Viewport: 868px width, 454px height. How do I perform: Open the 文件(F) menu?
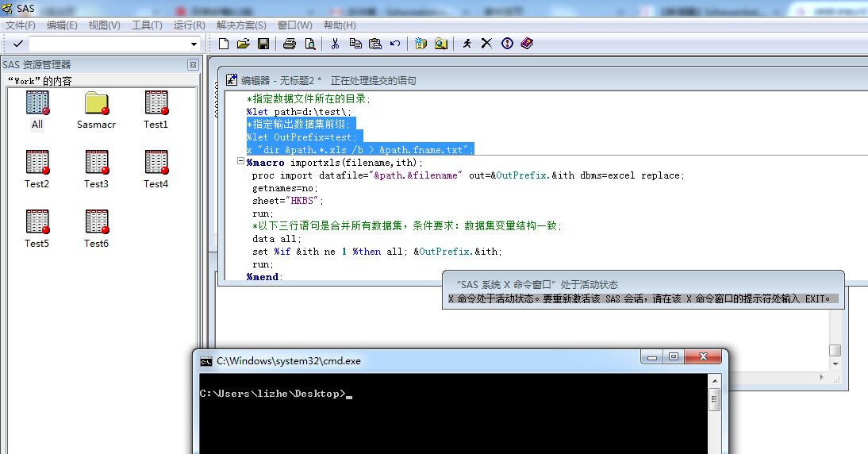(x=21, y=25)
